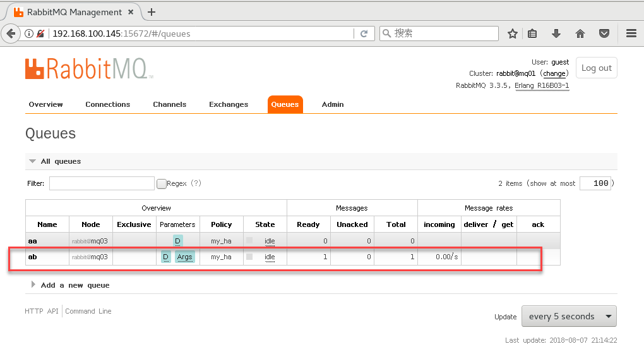Select the Queues tab
Screen dimensions: 644x349
[285, 104]
